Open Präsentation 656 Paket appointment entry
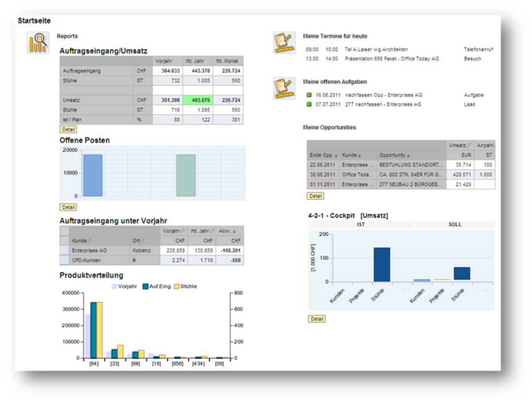Image resolution: width=532 pixels, height=402 pixels. pyautogui.click(x=392, y=59)
